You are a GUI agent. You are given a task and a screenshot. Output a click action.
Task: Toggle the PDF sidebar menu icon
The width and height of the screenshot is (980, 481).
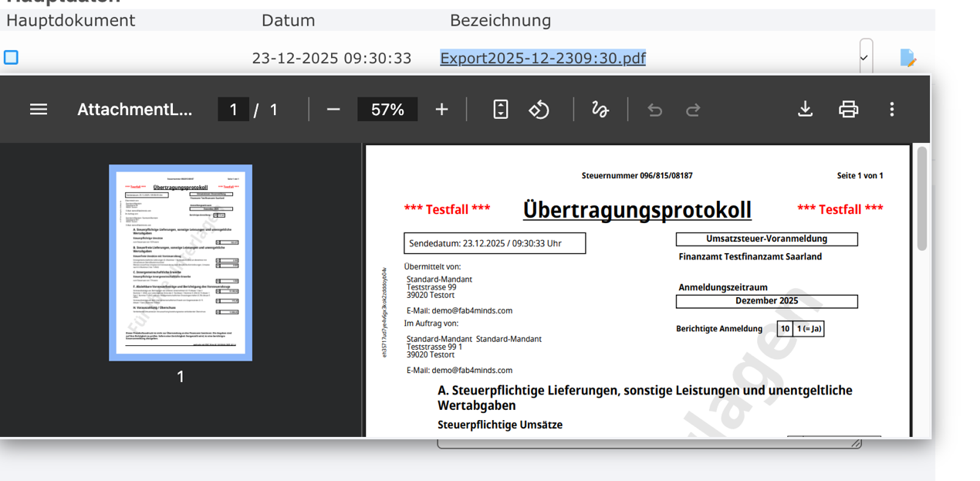click(x=39, y=110)
